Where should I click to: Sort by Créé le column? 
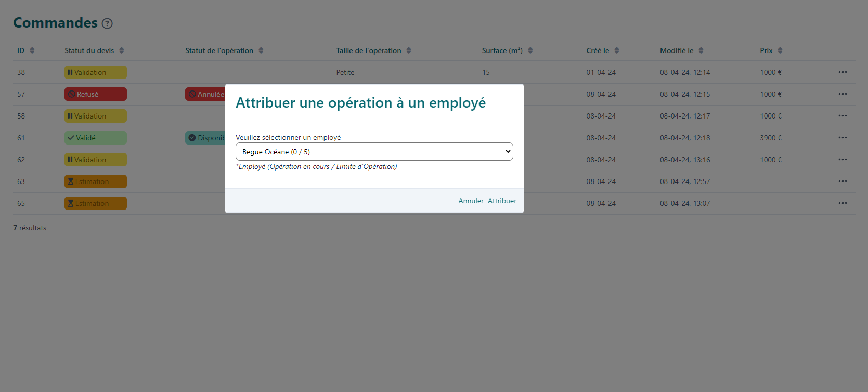617,50
